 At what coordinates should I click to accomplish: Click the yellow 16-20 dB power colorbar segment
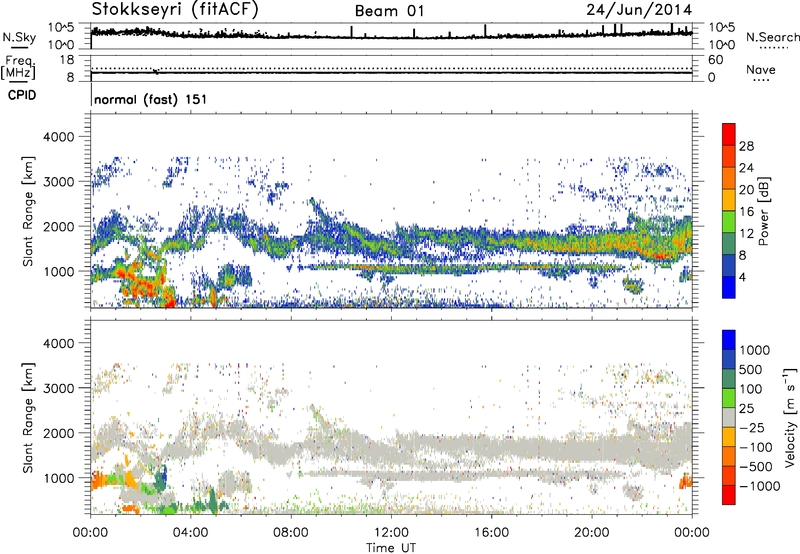(x=729, y=199)
